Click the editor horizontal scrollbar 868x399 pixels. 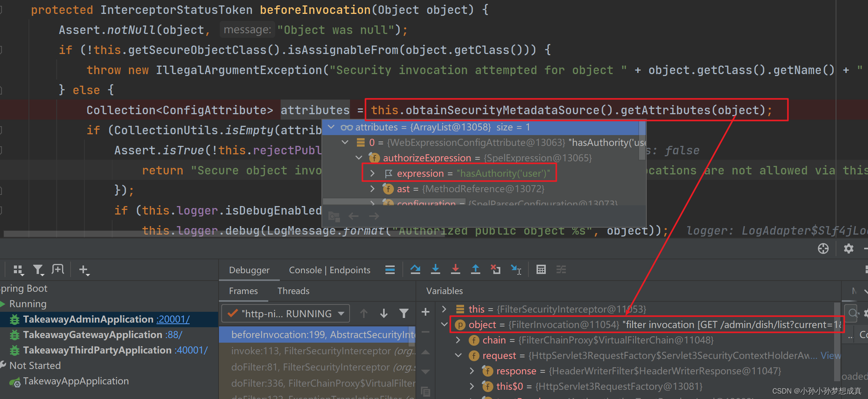coord(224,234)
